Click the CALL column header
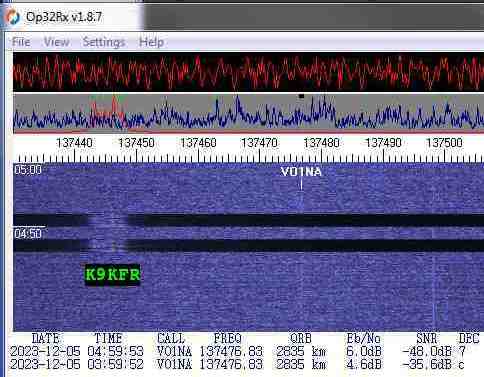The image size is (484, 377). [171, 338]
